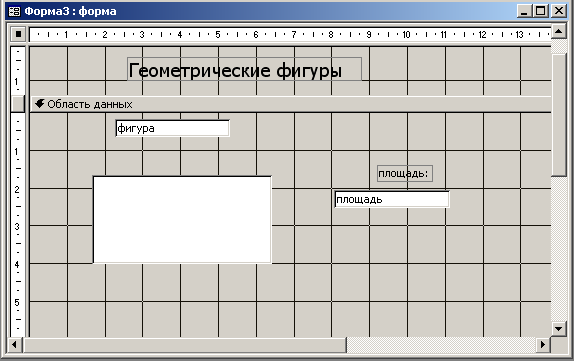Screen dimensions: 574x361
Task: Close the Форма3 form window
Action: [x=559, y=11]
